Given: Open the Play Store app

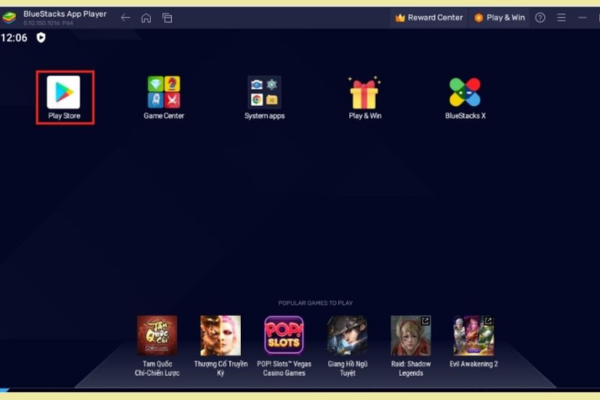Looking at the screenshot, I should coord(64,97).
